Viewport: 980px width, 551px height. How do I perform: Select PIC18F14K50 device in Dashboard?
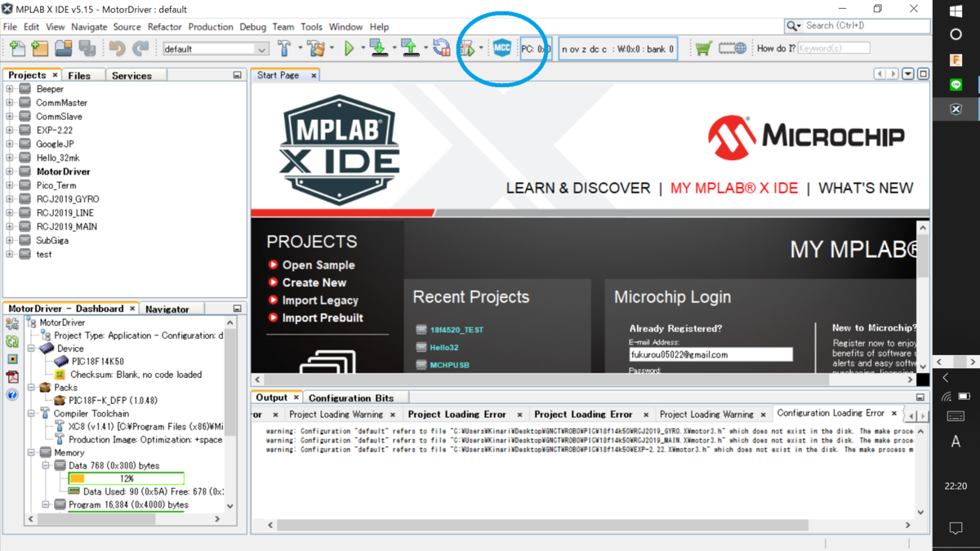98,362
